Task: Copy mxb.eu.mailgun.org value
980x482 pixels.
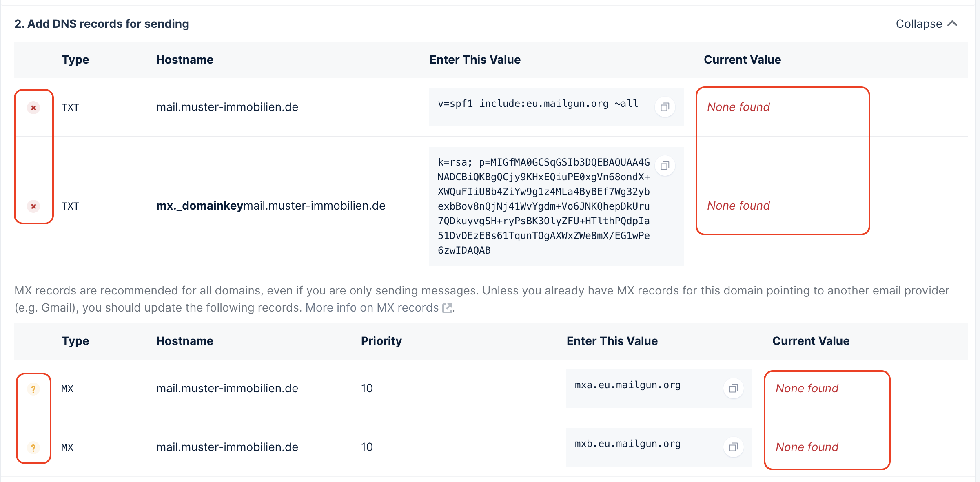Action: [x=733, y=447]
